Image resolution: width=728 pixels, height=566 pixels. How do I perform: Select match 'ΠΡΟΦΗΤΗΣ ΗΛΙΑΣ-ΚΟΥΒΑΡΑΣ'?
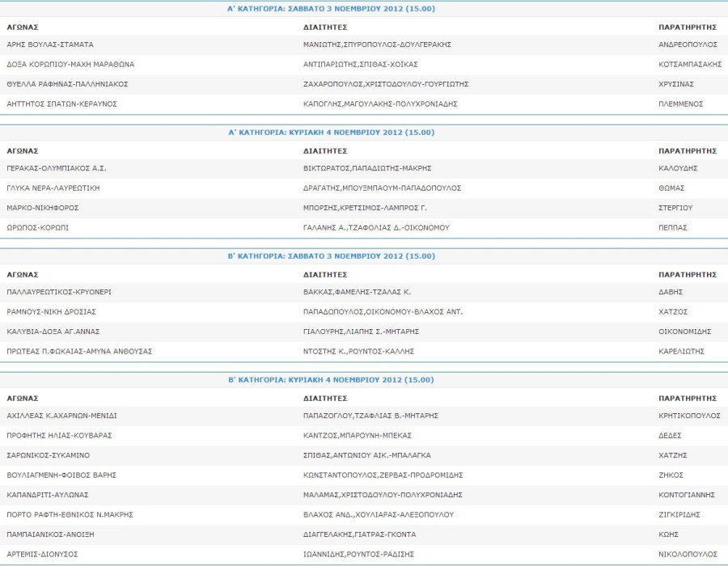59,436
